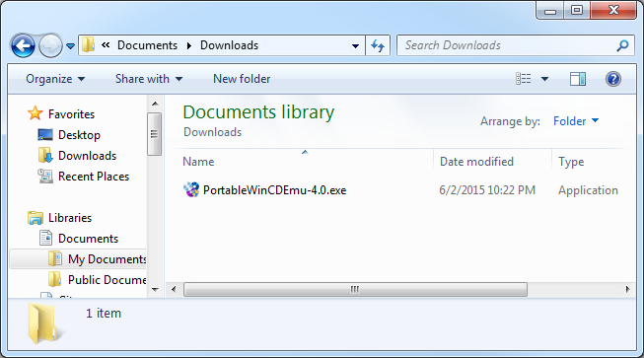Open Desktop under Favorites

(79, 135)
